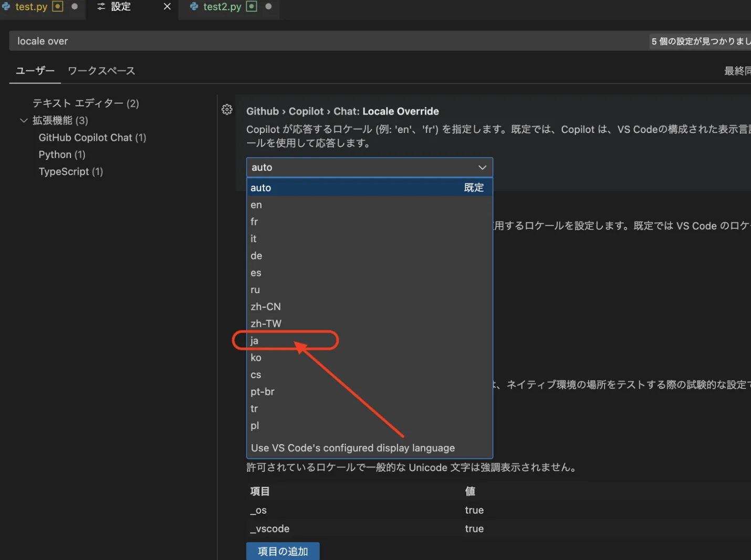Click the Python file icon on test.py tab

pos(6,6)
